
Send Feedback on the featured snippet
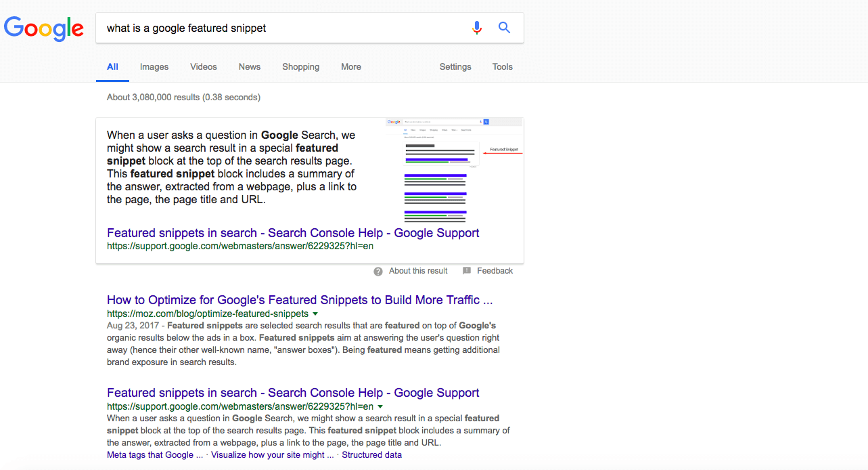click(495, 271)
